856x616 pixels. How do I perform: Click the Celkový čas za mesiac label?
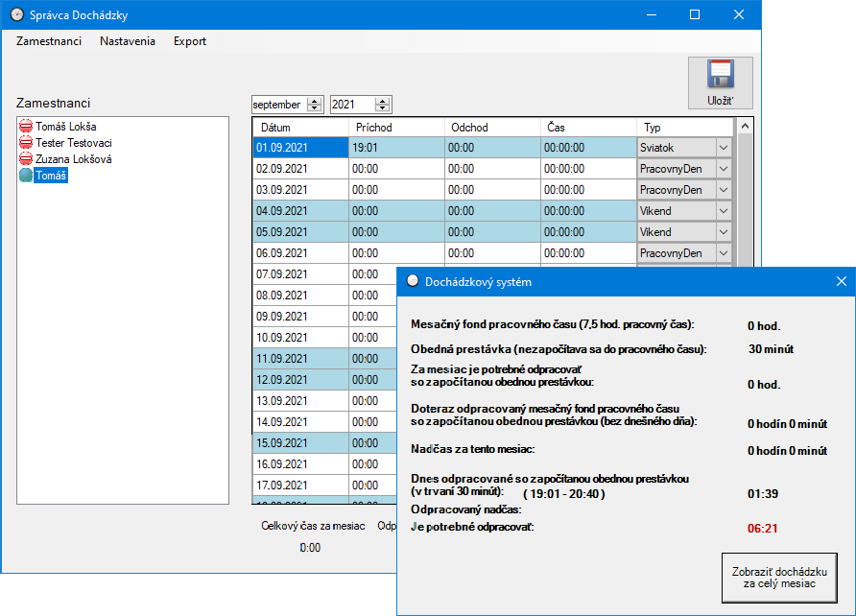pos(313,526)
